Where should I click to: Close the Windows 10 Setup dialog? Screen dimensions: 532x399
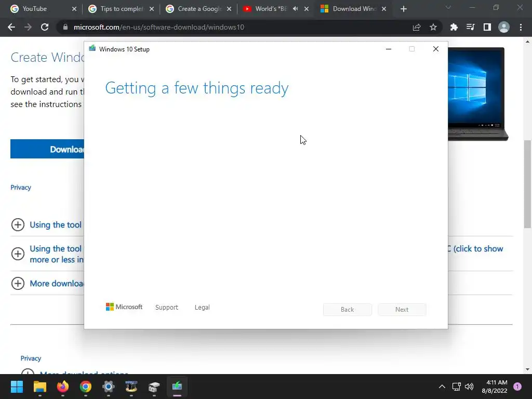coord(436,49)
